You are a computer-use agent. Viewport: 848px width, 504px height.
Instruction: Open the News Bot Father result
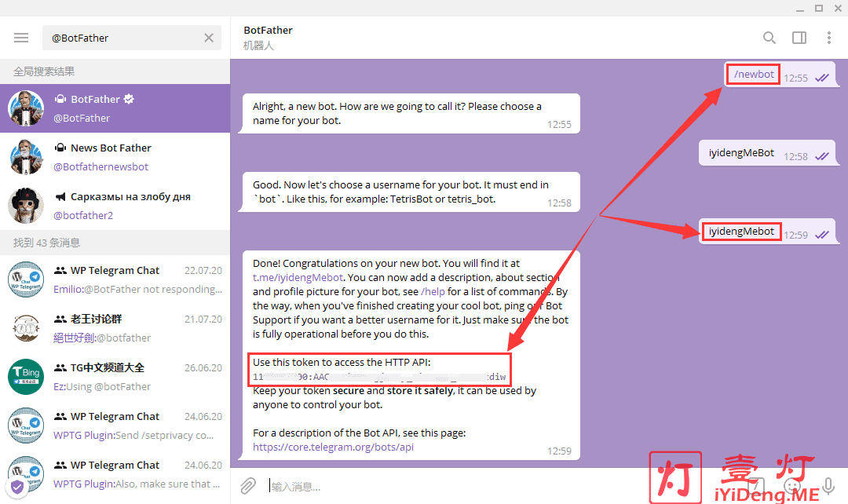[x=115, y=157]
